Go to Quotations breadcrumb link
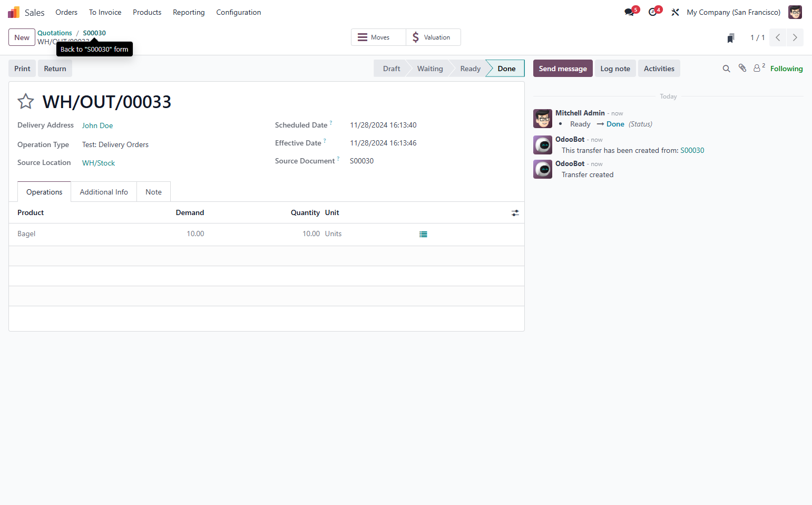The width and height of the screenshot is (812, 505). pos(54,33)
